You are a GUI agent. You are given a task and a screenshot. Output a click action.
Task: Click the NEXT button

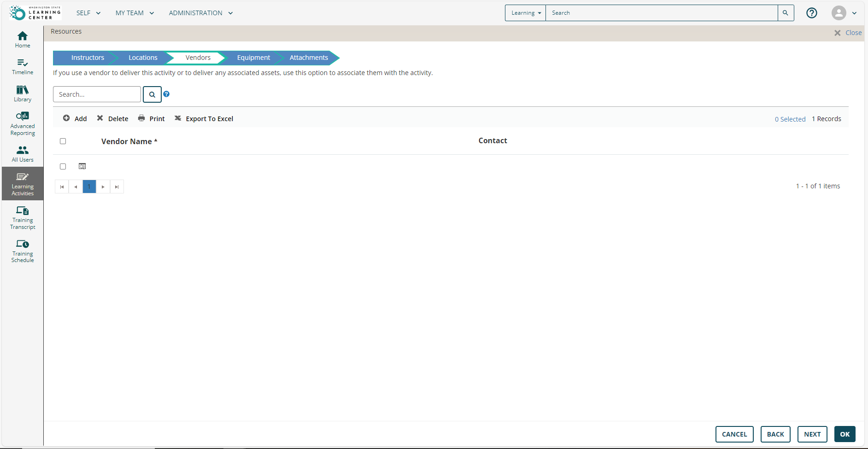tap(812, 434)
